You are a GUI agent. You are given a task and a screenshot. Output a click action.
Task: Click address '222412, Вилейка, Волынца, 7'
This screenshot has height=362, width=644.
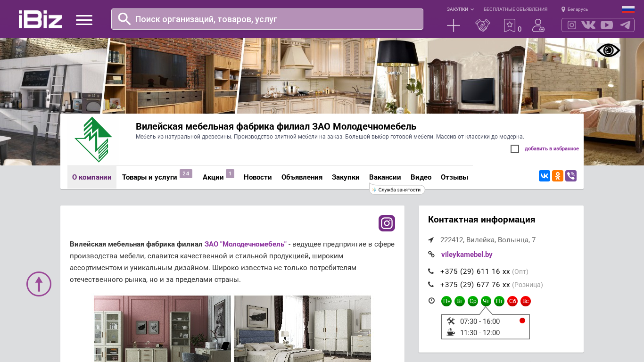click(488, 240)
